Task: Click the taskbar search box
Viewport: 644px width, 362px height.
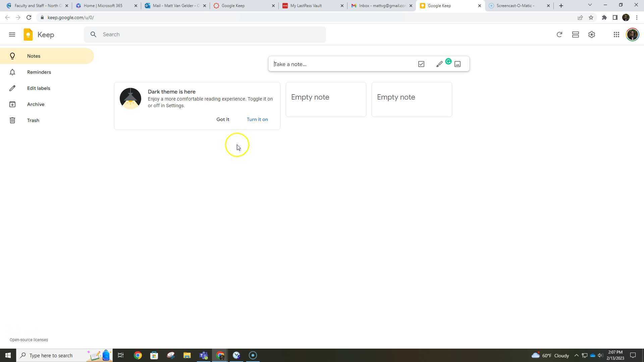Action: tap(64, 355)
